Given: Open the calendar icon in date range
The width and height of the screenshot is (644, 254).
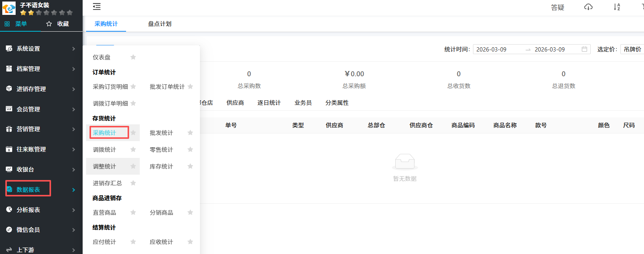Looking at the screenshot, I should (x=584, y=49).
